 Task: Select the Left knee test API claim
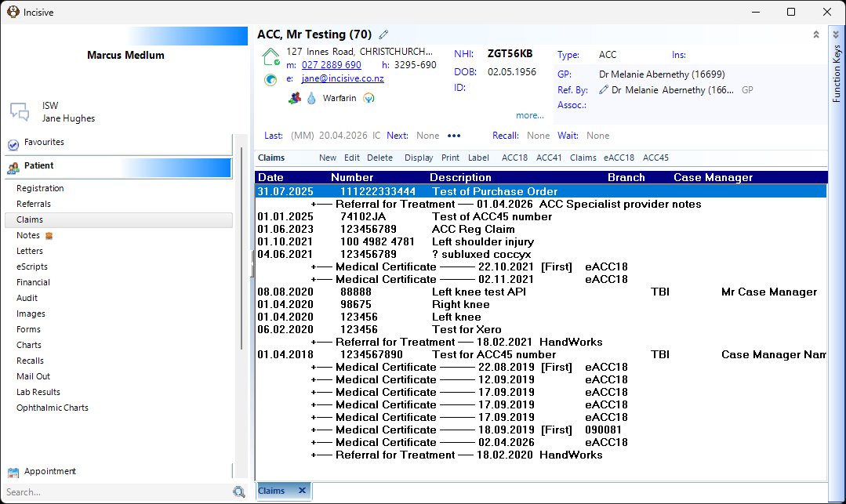541,292
